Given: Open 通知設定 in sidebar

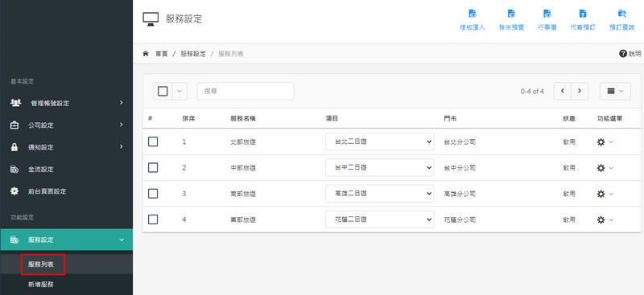Looking at the screenshot, I should coord(66,147).
